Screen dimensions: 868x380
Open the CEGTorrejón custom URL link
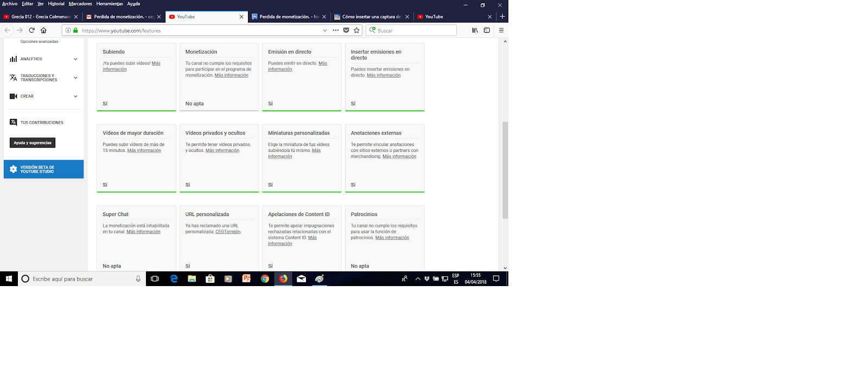click(x=228, y=232)
